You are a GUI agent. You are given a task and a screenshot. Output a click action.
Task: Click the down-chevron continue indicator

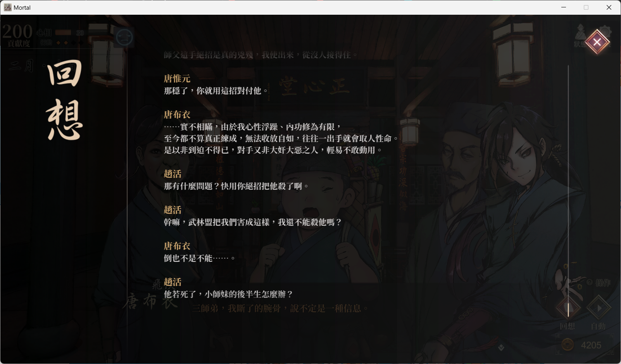point(501,347)
